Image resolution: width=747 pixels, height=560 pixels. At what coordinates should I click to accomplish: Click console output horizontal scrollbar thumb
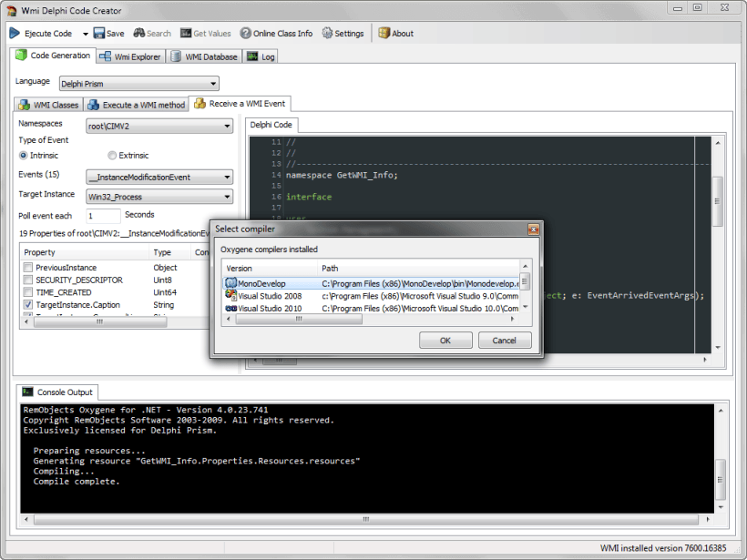[366, 520]
